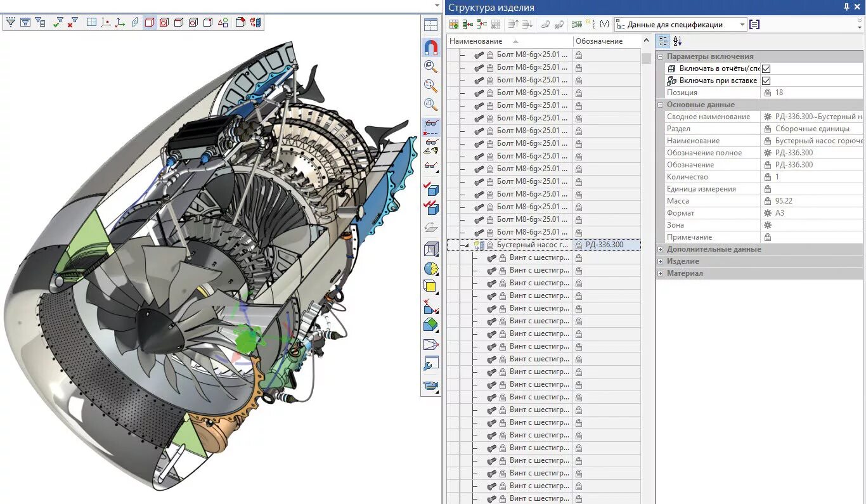Sort properties alphabetically with A-Z icon
This screenshot has height=504, width=866.
coord(677,41)
